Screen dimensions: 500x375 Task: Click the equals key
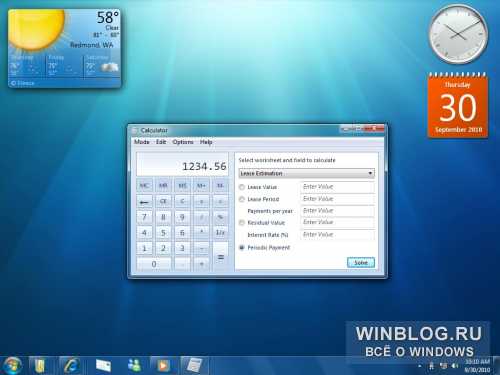[x=220, y=257]
